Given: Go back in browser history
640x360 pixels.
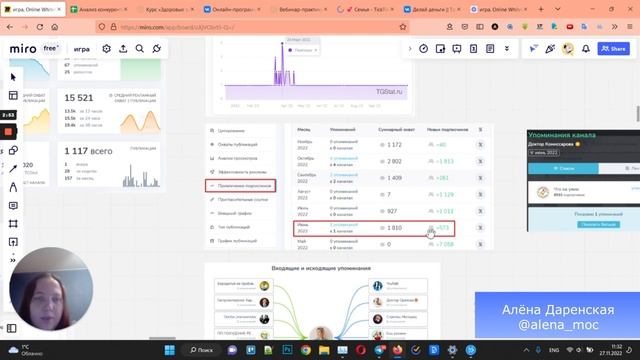Looking at the screenshot, I should [x=10, y=27].
